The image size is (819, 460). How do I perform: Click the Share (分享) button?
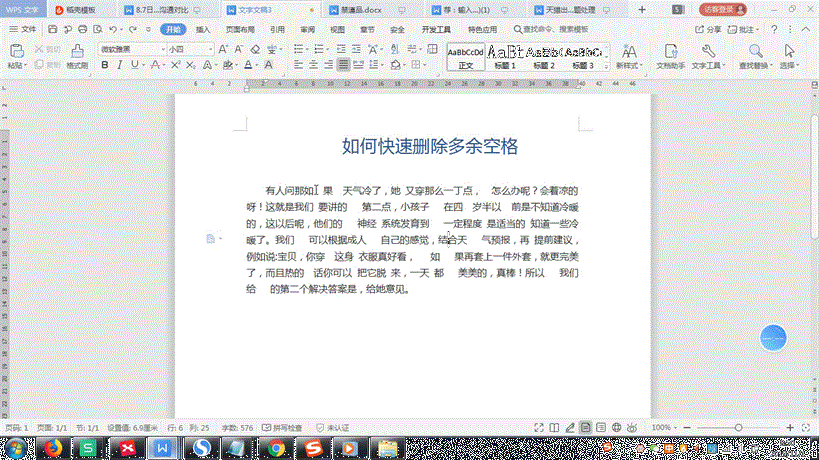click(708, 30)
